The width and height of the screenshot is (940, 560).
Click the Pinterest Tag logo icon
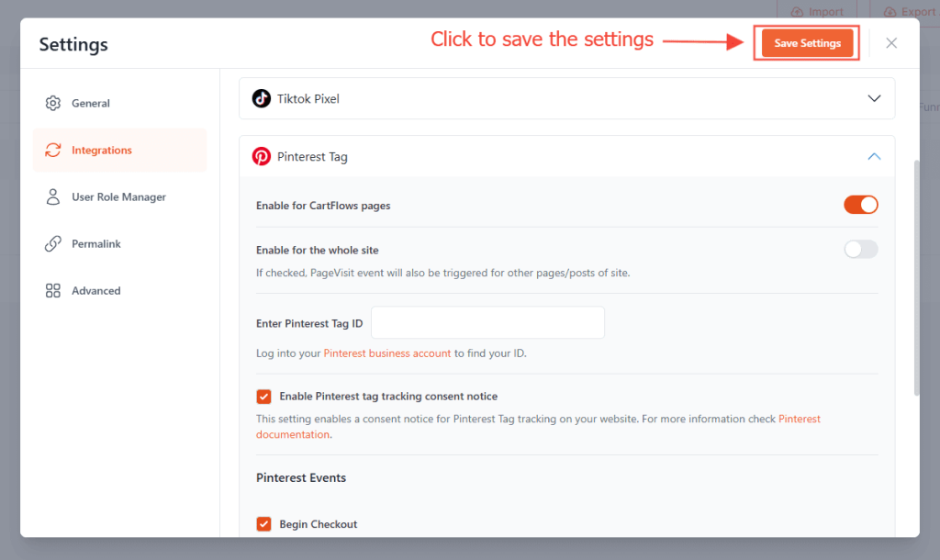pos(263,156)
